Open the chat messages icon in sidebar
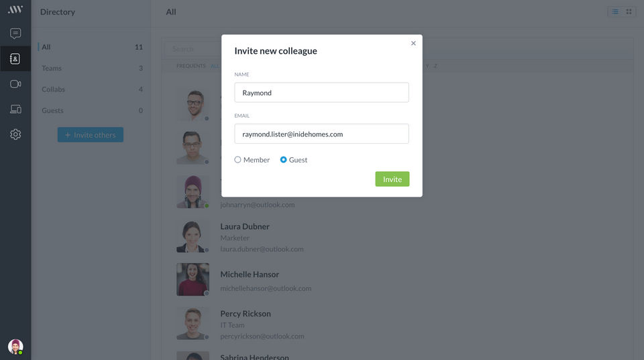This screenshot has height=360, width=644. coord(15,34)
